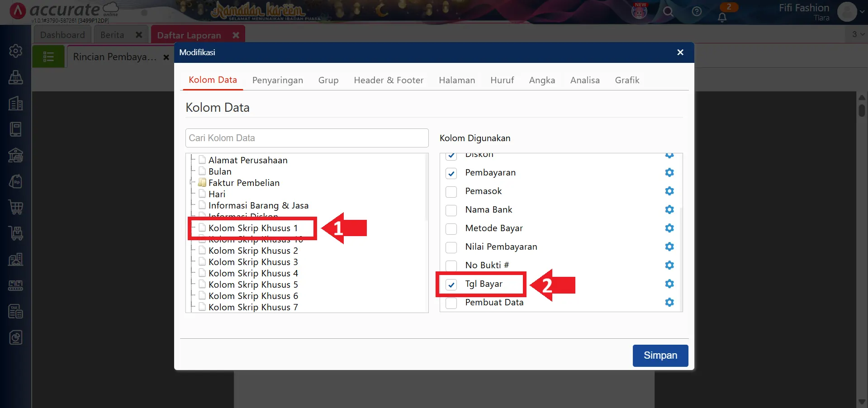Switch to the Penyaringan tab
This screenshot has width=868, height=408.
[x=277, y=80]
